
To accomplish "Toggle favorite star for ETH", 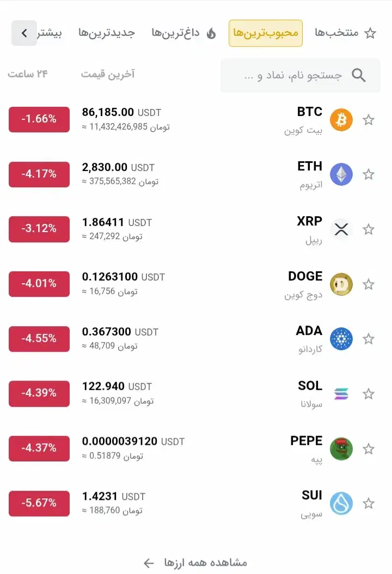I will point(369,174).
